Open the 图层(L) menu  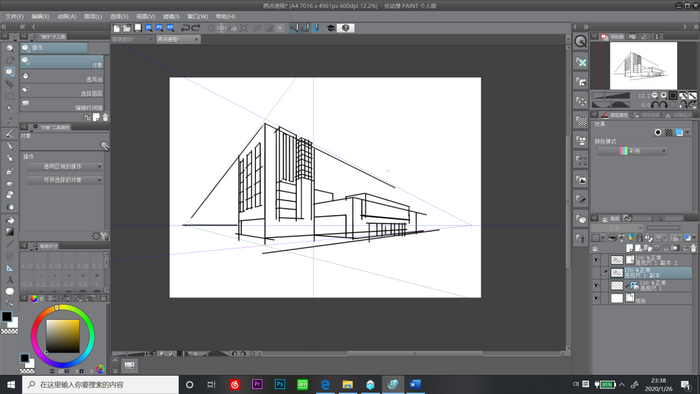point(93,17)
